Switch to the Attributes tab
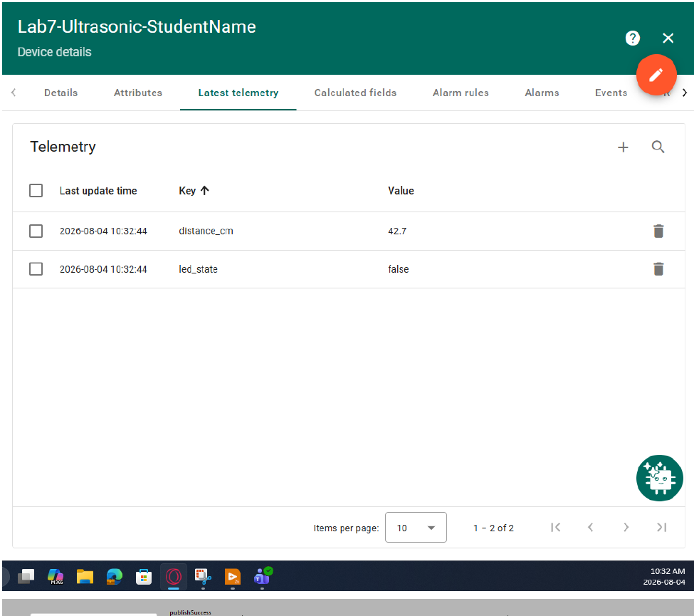The height and width of the screenshot is (616, 694). click(137, 93)
